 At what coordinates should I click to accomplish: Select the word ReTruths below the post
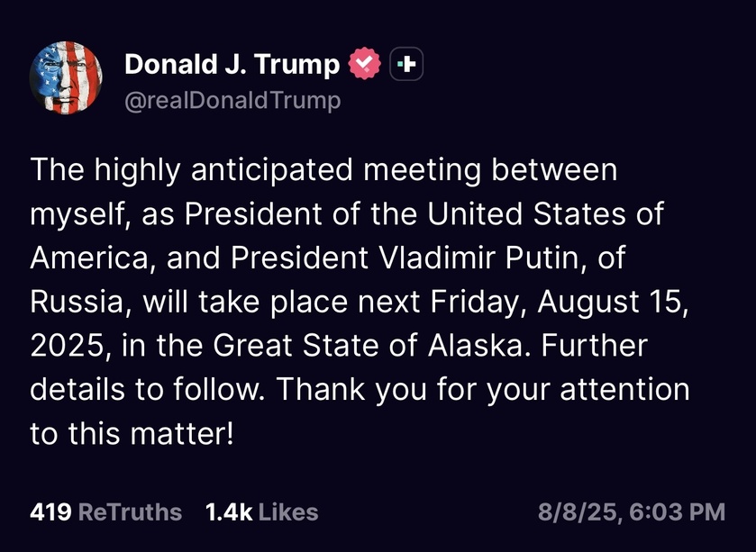(130, 512)
